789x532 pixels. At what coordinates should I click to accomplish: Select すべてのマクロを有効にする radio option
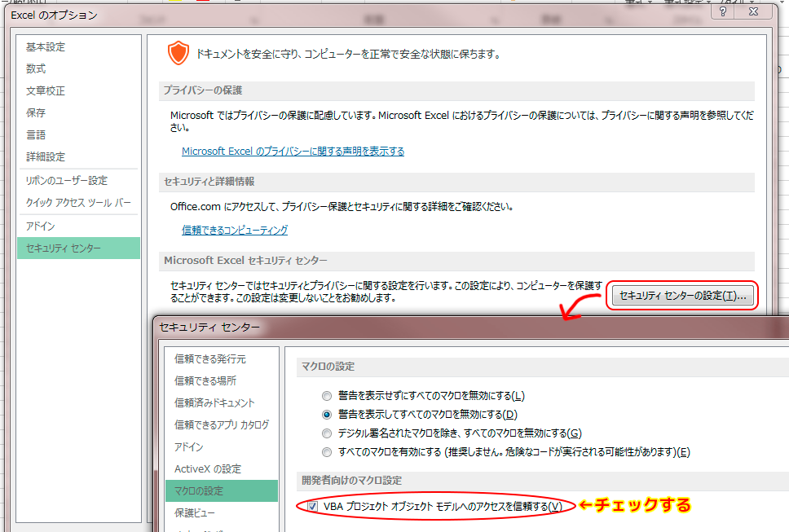[327, 452]
